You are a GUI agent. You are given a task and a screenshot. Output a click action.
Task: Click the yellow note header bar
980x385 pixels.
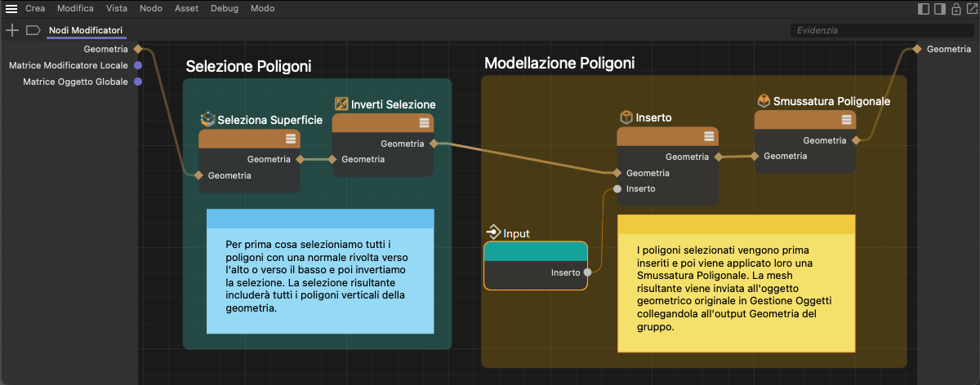pos(736,224)
